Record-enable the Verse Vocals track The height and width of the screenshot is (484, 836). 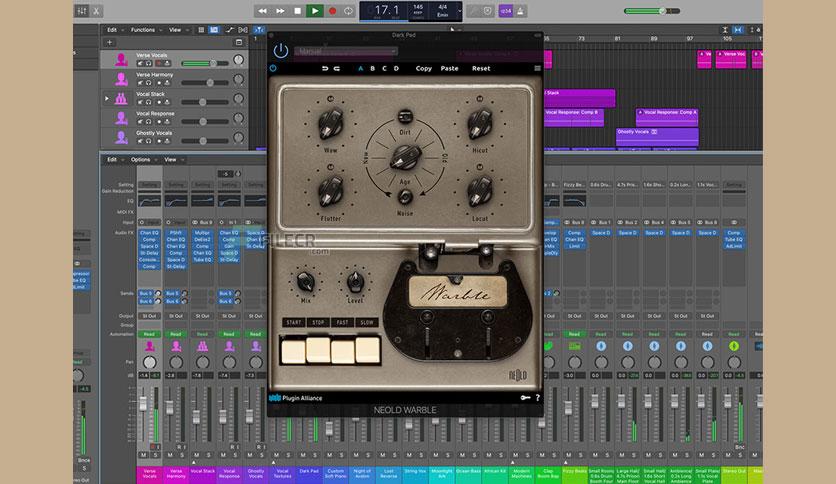point(158,63)
